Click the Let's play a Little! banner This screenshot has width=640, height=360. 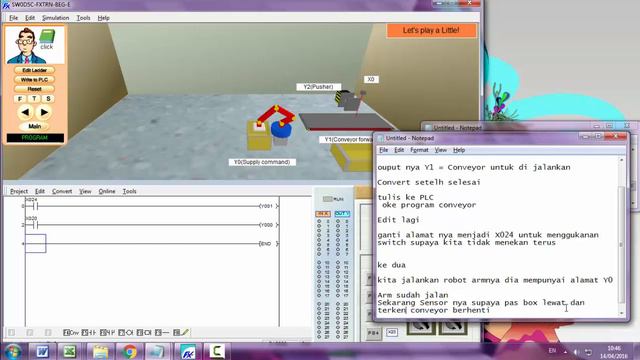point(431,30)
